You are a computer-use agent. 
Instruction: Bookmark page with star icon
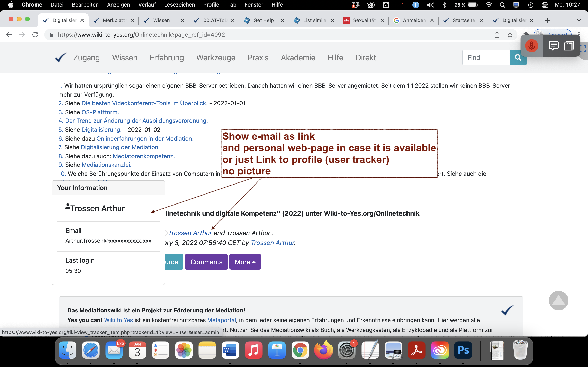tap(510, 35)
